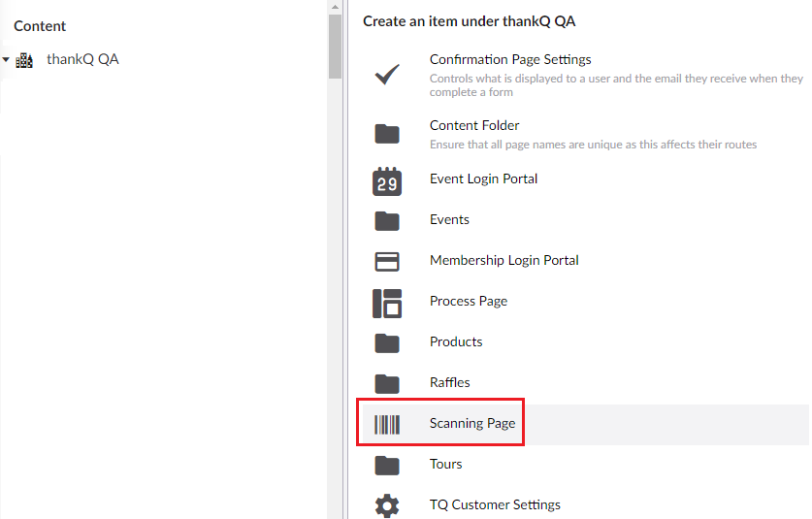The image size is (812, 519).
Task: Click the Confirmation Page Settings checkmark icon
Action: coord(387,75)
